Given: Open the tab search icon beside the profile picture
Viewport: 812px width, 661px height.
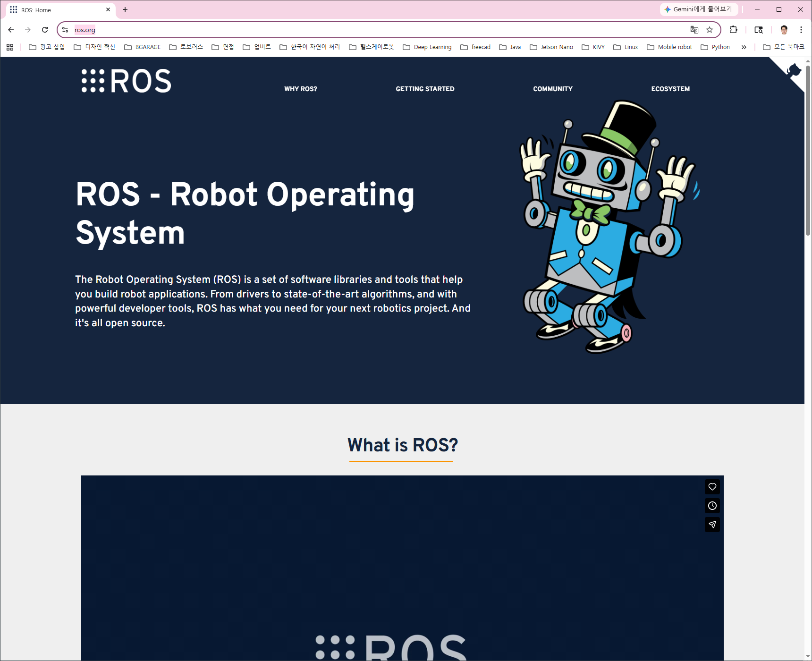Looking at the screenshot, I should point(759,30).
